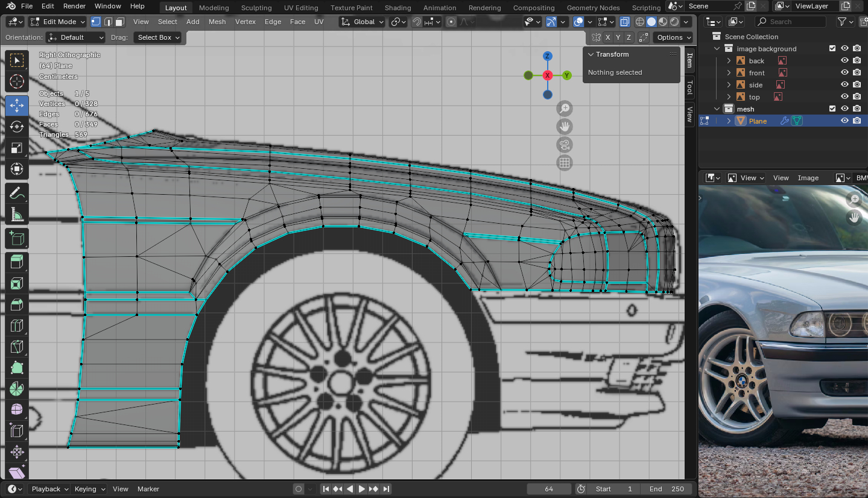Toggle camera view icon in viewport
Viewport: 868px width, 498px height.
pyautogui.click(x=565, y=145)
